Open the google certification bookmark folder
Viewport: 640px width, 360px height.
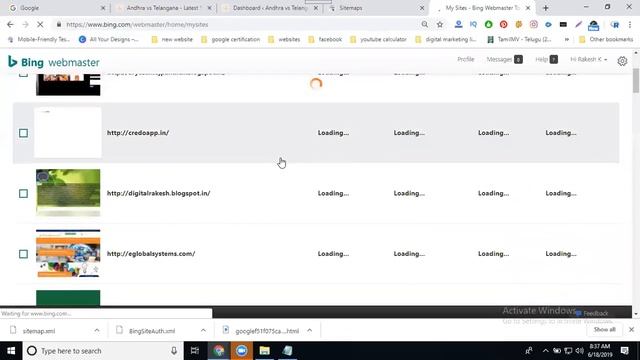click(x=231, y=39)
